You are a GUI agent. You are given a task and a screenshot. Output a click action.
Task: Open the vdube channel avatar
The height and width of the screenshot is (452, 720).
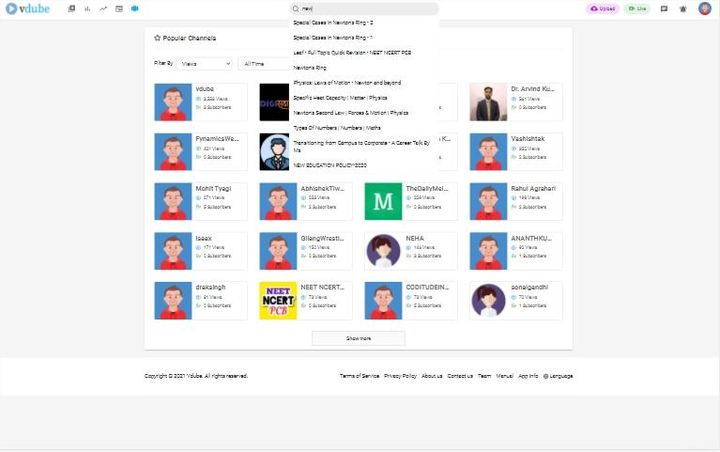pos(173,102)
